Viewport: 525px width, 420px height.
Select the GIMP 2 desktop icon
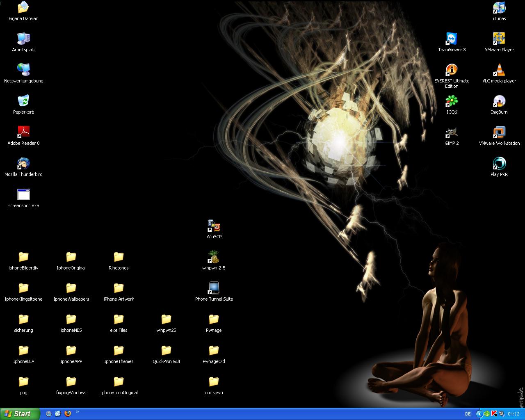coord(452,132)
